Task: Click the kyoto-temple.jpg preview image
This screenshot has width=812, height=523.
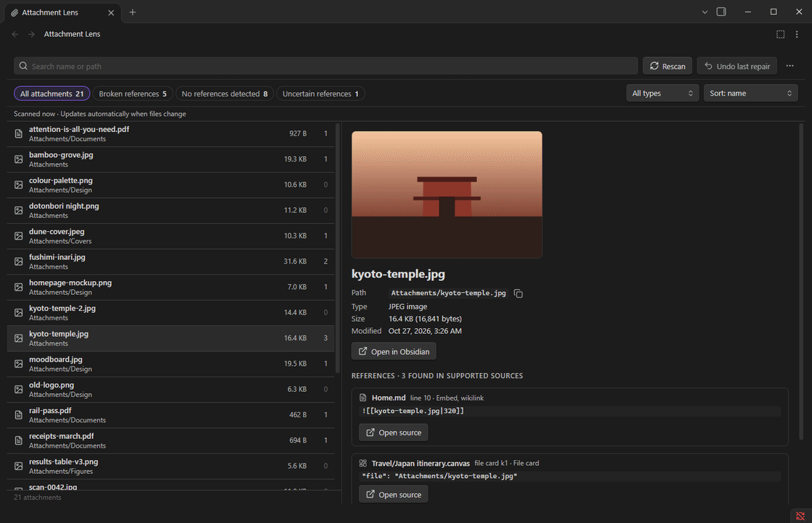Action: pos(447,195)
